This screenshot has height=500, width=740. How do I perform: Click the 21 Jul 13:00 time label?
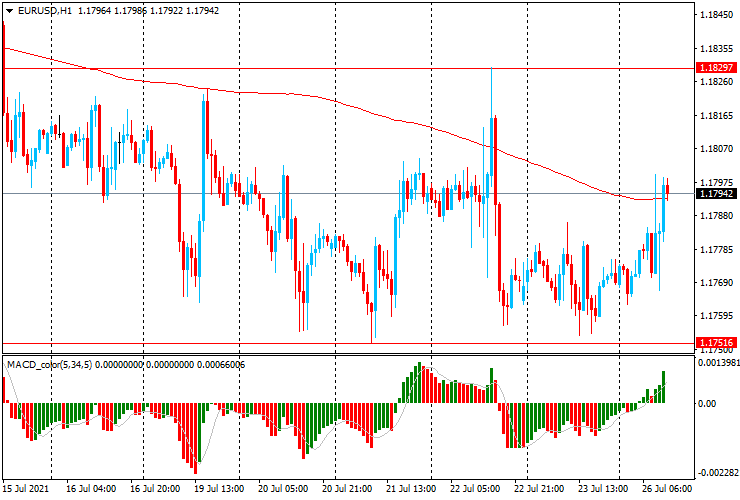pos(411,489)
